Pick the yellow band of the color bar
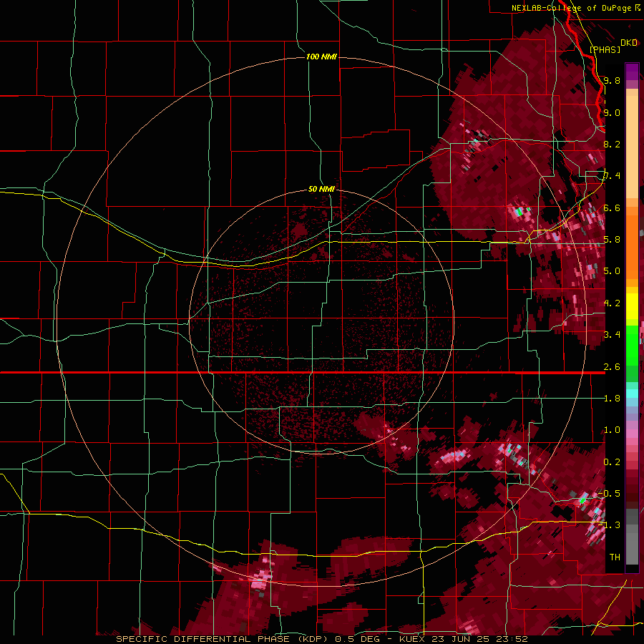 pyautogui.click(x=632, y=306)
